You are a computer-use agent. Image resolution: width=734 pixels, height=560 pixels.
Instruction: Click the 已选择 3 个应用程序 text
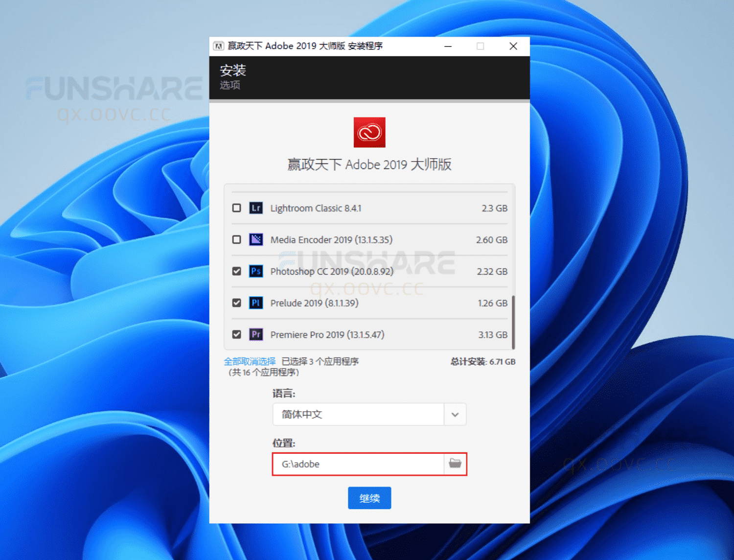click(320, 361)
